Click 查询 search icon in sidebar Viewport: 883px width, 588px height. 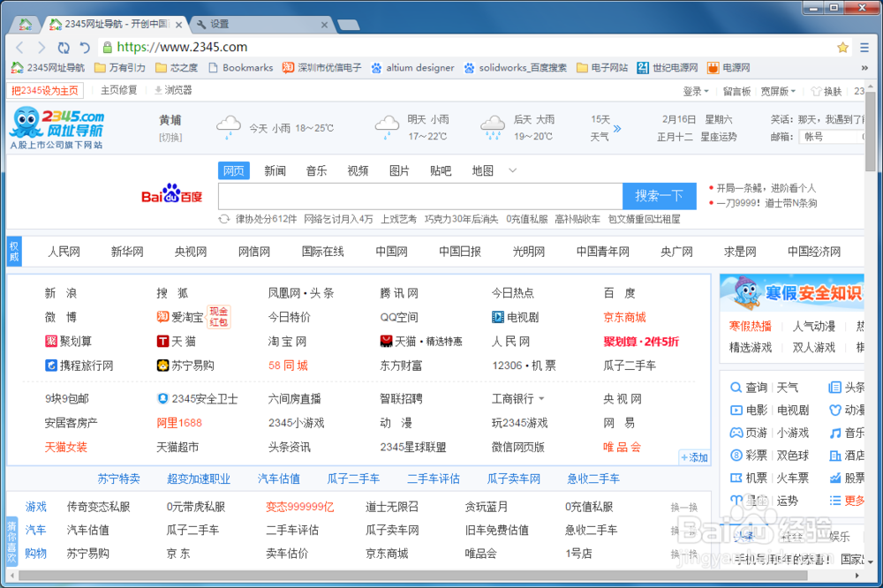[736, 388]
